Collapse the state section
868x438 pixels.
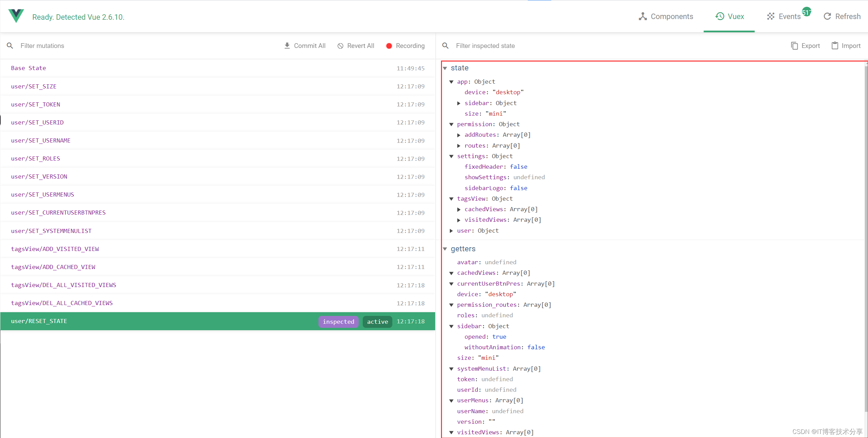[445, 68]
